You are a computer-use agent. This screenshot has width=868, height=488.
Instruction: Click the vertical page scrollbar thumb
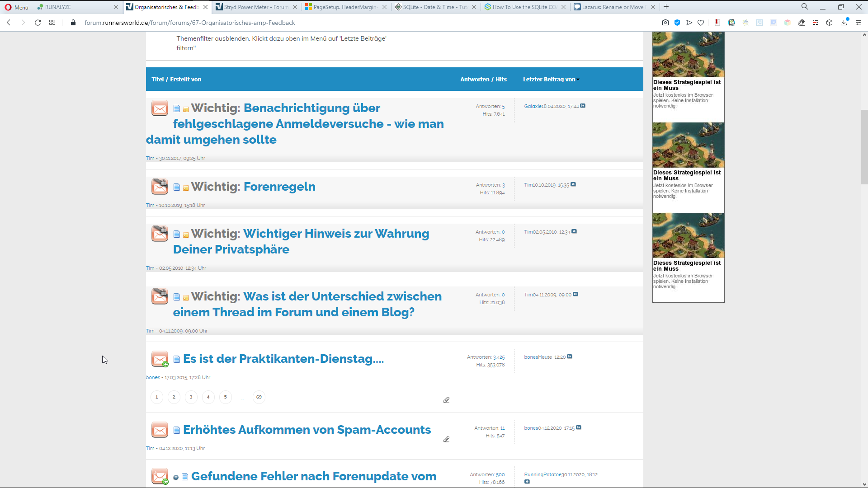coord(864,147)
